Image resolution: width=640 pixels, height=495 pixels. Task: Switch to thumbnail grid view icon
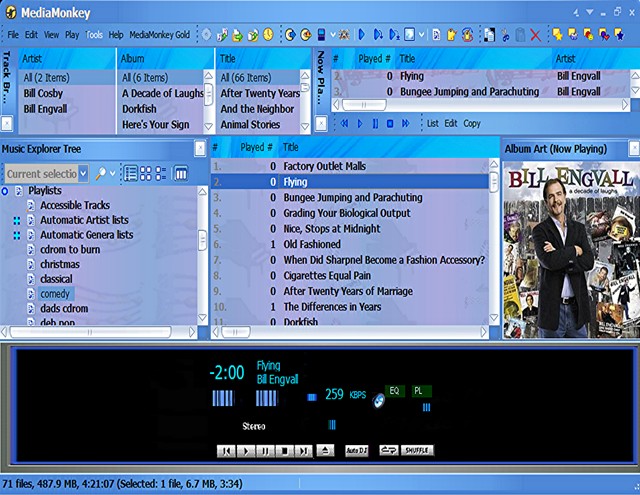[146, 173]
